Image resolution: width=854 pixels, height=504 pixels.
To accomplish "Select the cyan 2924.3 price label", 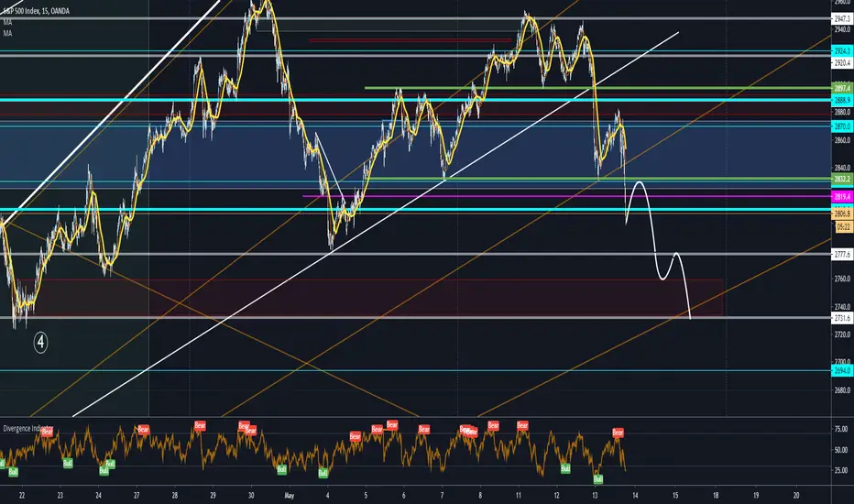I will [842, 51].
